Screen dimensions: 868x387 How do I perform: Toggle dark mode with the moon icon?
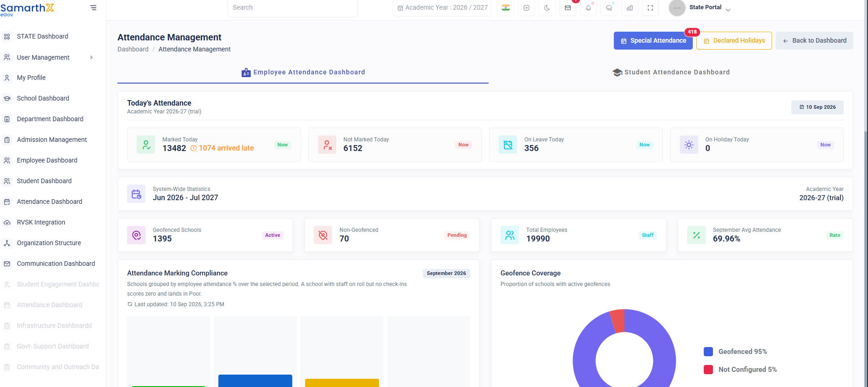(547, 8)
